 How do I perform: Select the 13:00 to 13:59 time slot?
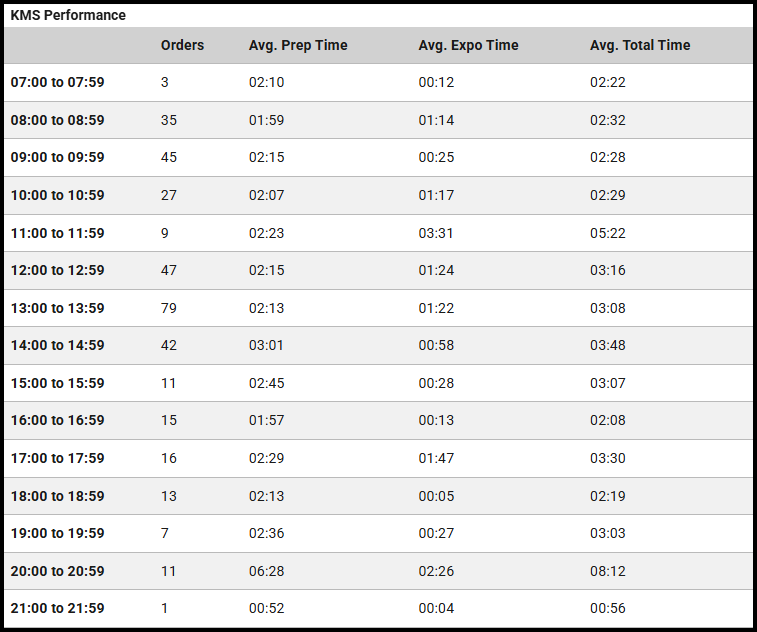[57, 308]
